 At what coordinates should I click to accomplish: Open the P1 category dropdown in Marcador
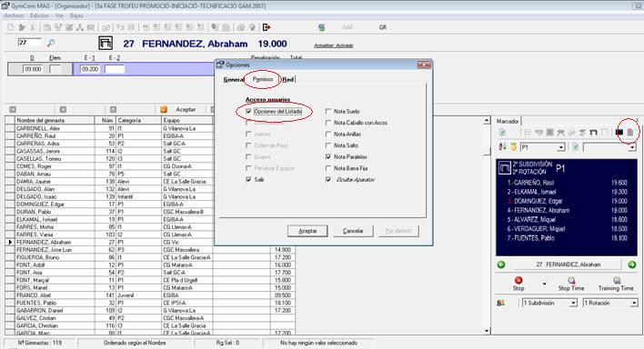561,147
